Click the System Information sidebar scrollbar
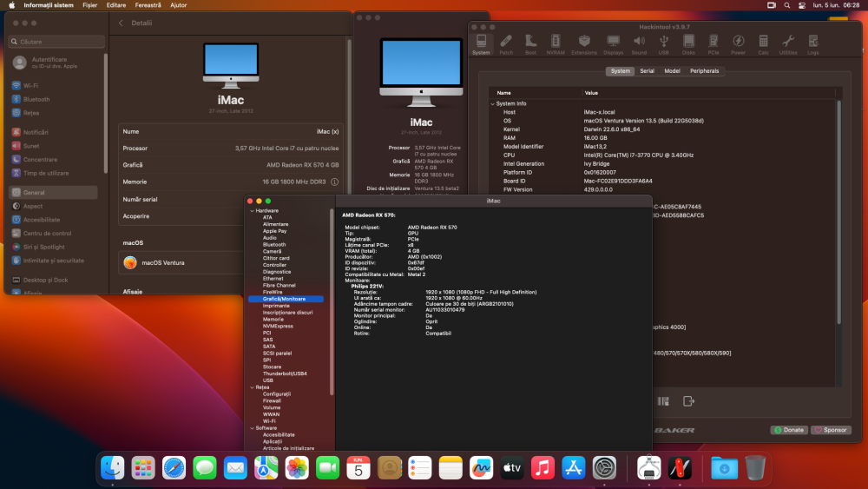The width and height of the screenshot is (868, 489). (x=332, y=301)
